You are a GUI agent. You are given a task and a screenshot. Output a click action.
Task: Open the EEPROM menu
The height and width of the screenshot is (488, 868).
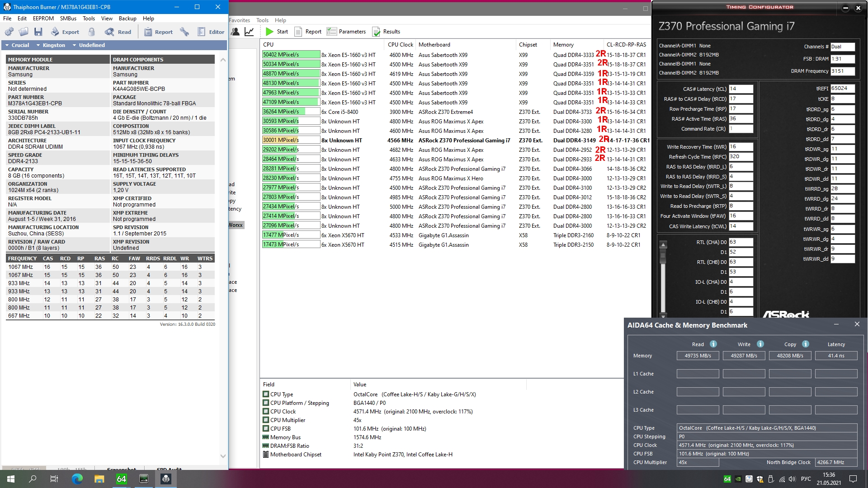pyautogui.click(x=43, y=19)
